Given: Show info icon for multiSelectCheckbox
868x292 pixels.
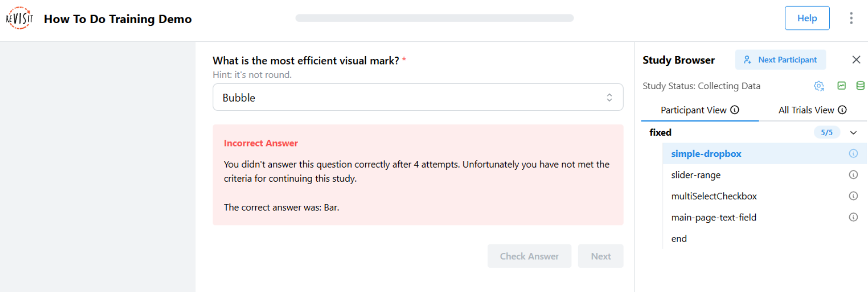Looking at the screenshot, I should pyautogui.click(x=853, y=196).
